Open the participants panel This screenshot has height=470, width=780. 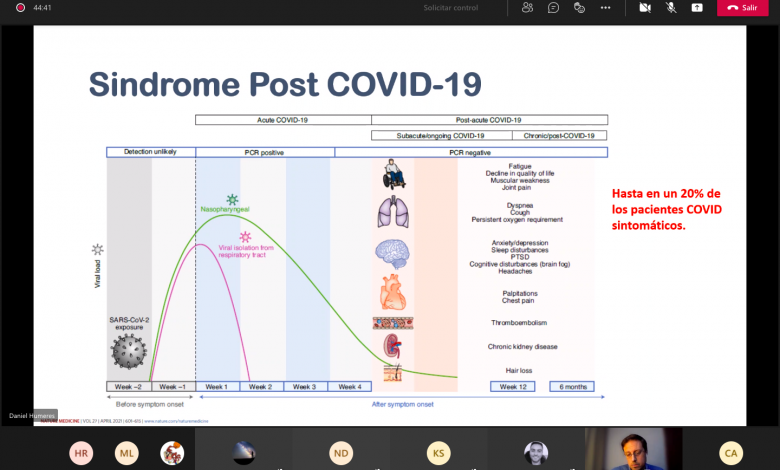click(527, 8)
